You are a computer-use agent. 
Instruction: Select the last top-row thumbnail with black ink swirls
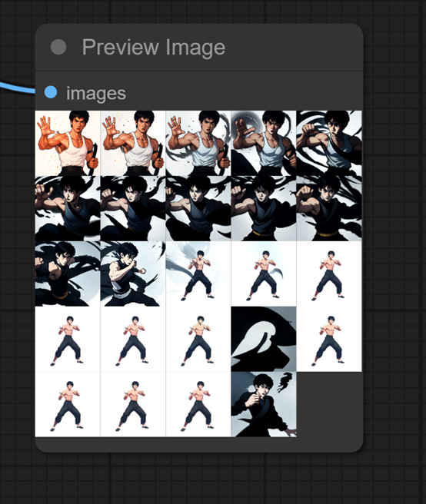pos(329,143)
